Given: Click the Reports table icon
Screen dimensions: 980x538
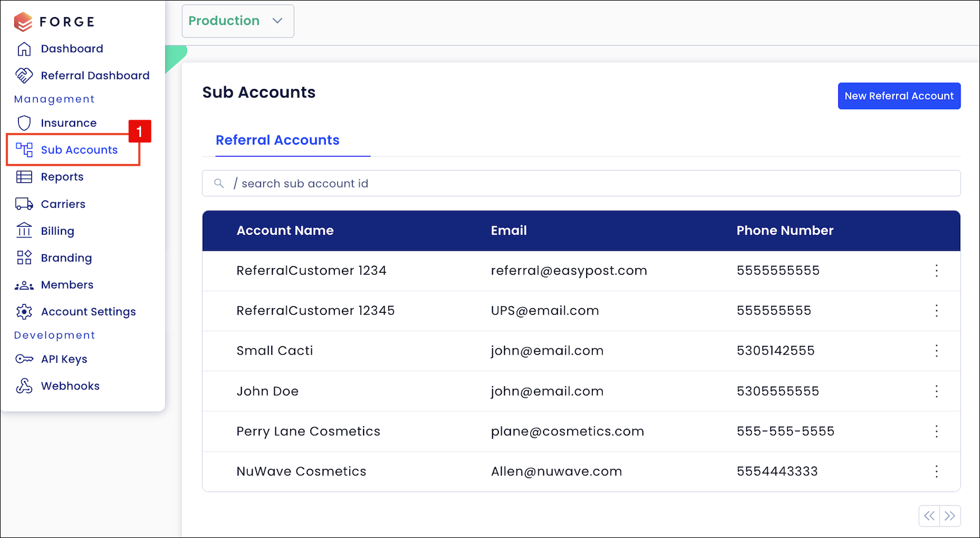Looking at the screenshot, I should click(24, 177).
